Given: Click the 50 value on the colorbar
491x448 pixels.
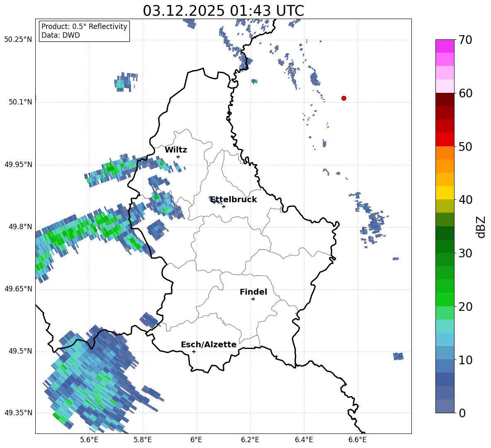Looking at the screenshot, I should point(465,146).
